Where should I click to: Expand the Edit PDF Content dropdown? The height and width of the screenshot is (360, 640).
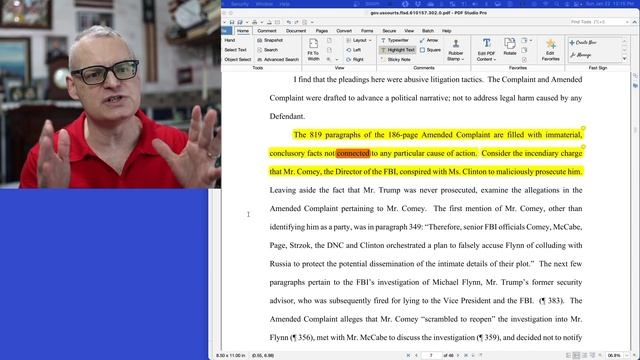pyautogui.click(x=494, y=60)
